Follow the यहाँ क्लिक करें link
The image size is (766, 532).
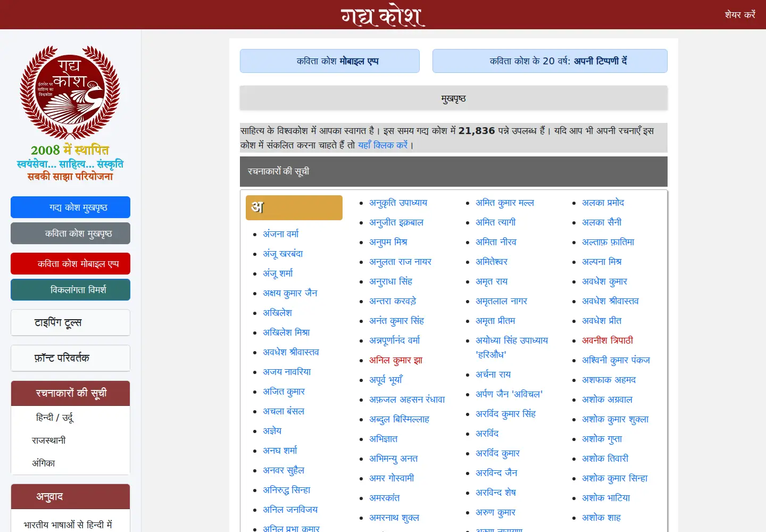[382, 145]
